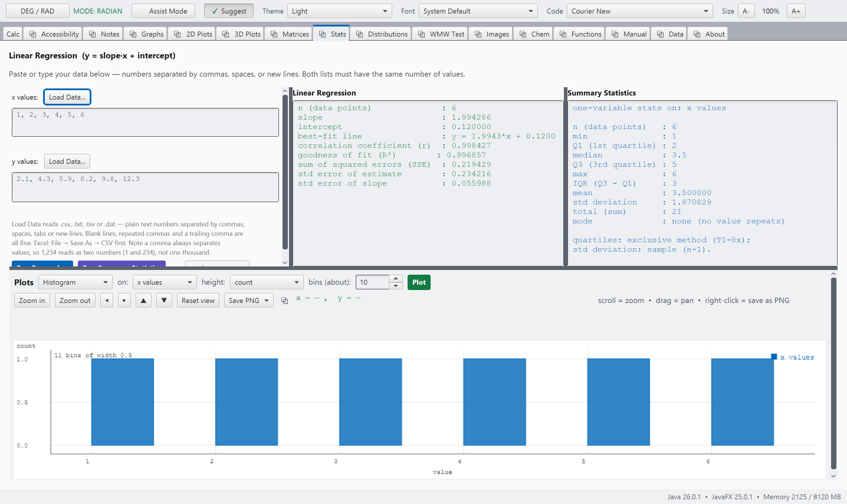Click the Zoom in button
The width and height of the screenshot is (847, 504).
pos(32,301)
